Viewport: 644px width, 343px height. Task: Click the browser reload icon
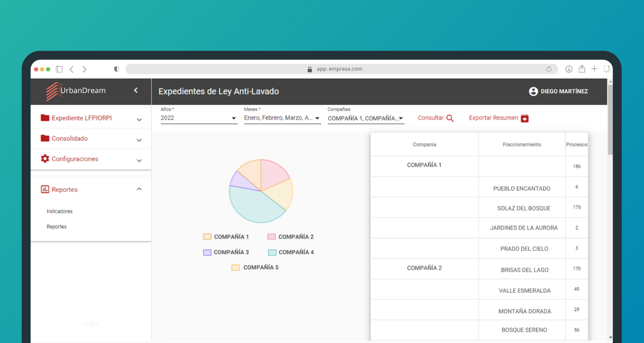pyautogui.click(x=549, y=69)
